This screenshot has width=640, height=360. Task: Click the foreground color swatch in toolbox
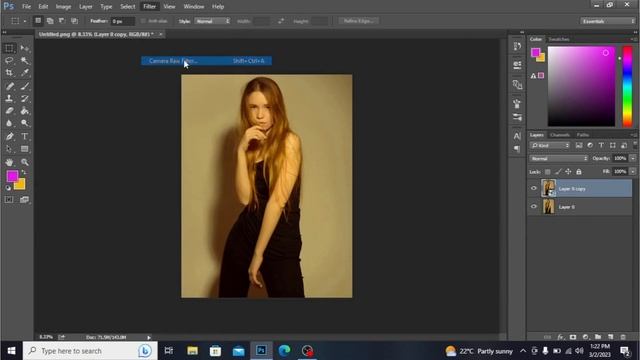[x=12, y=176]
